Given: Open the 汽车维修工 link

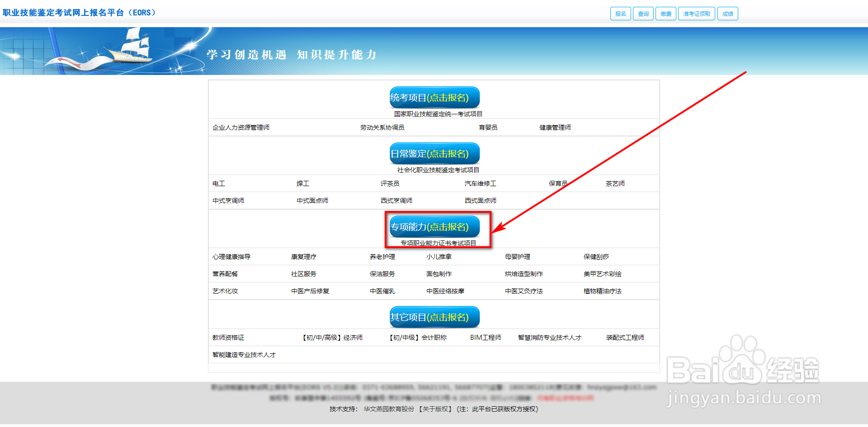Looking at the screenshot, I should coord(481,183).
